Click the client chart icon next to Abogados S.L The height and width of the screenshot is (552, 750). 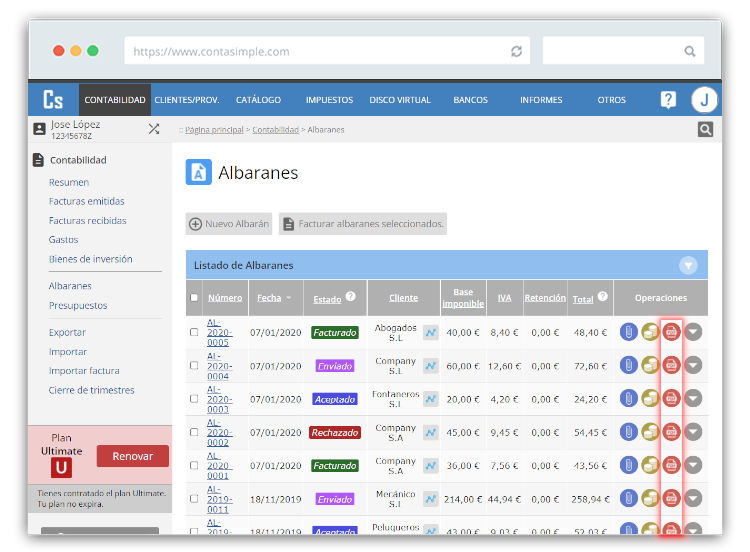(430, 332)
